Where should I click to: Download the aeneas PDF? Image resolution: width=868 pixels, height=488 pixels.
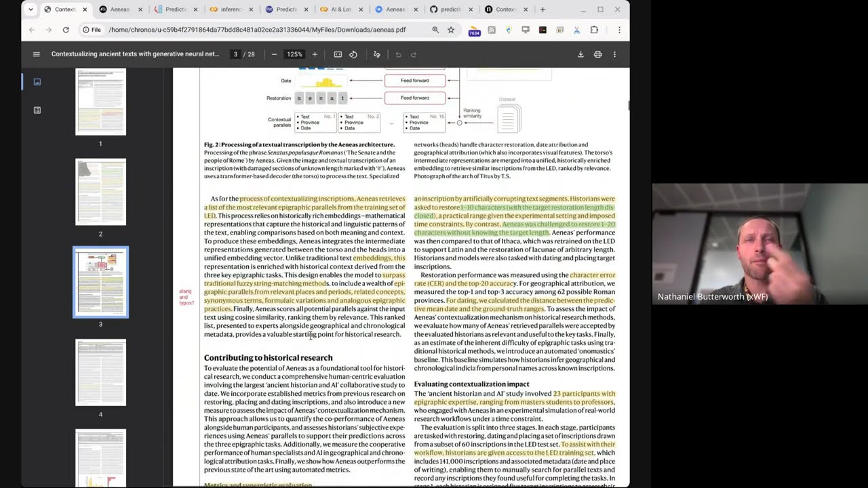coord(580,54)
